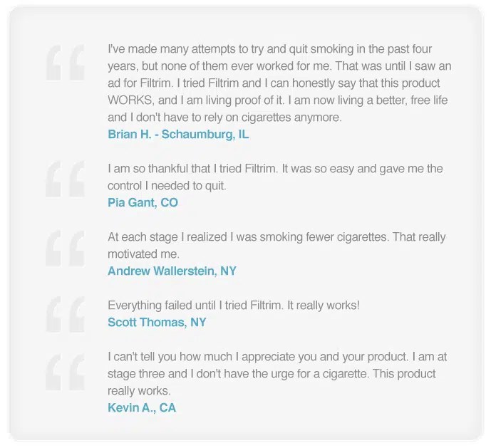The height and width of the screenshot is (448, 491).
Task: Click the quote icon next to Andrew Wallerstein's review
Action: (66, 249)
